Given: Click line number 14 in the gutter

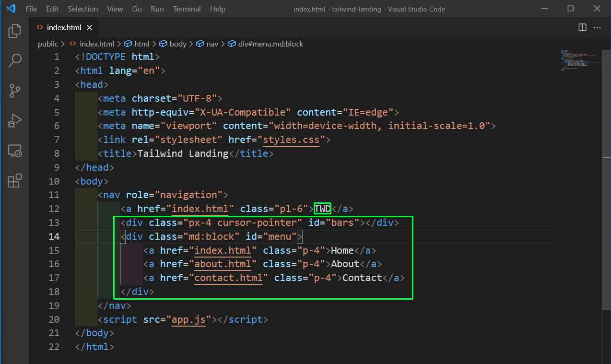Looking at the screenshot, I should [x=54, y=236].
